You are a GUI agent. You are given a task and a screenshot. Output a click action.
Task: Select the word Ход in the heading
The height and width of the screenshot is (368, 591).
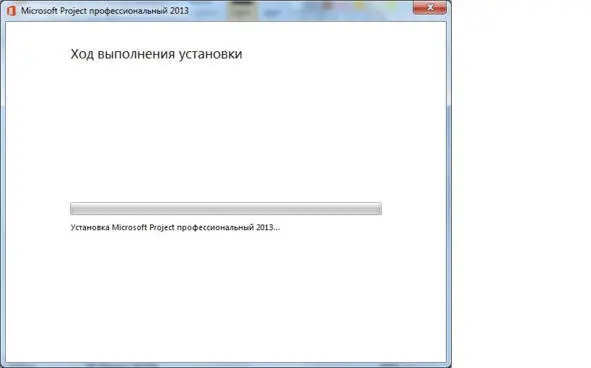coord(82,54)
